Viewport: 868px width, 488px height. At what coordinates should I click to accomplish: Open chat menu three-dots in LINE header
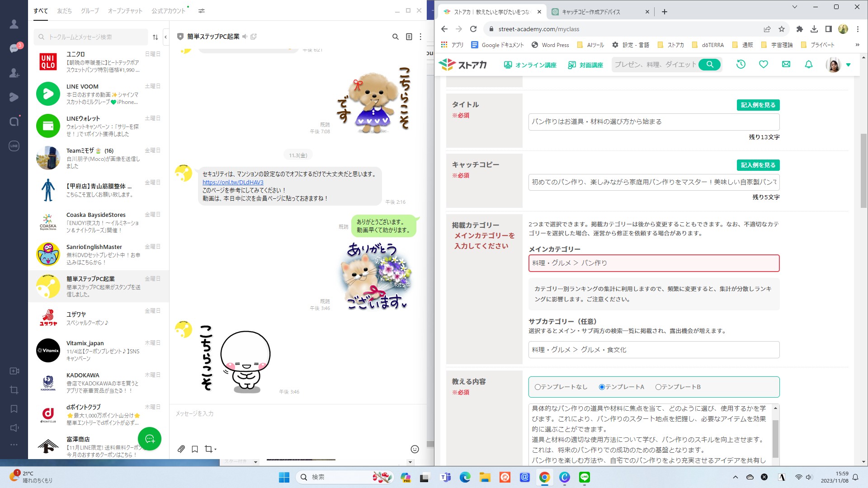point(420,37)
